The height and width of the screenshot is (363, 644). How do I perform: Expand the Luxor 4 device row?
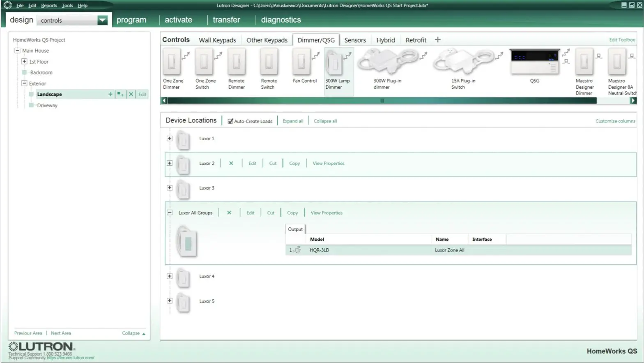tap(169, 276)
